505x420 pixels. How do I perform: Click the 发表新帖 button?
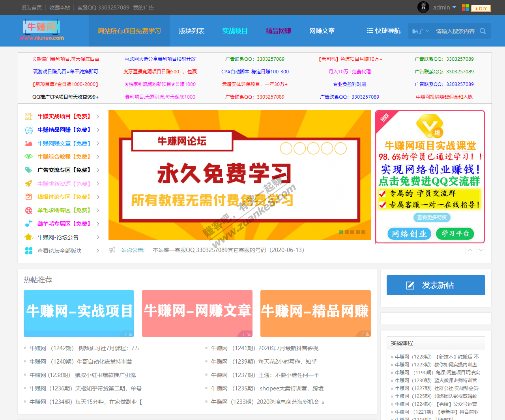[x=436, y=285]
